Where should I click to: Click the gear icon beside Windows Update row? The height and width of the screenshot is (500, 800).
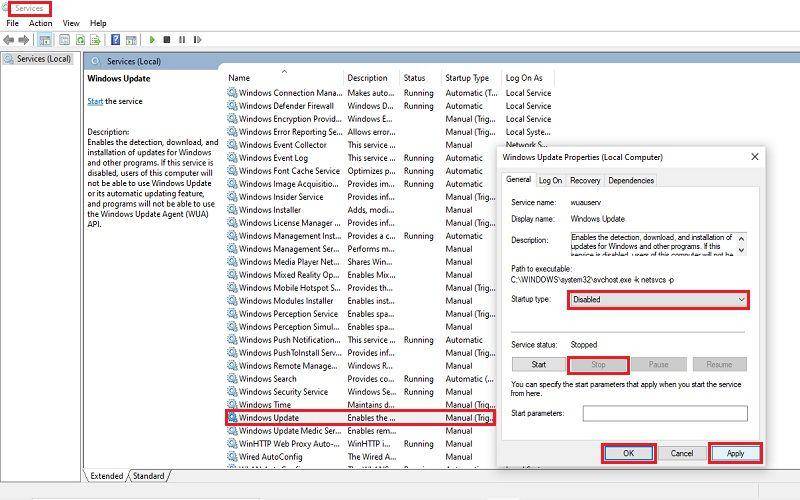(x=232, y=417)
